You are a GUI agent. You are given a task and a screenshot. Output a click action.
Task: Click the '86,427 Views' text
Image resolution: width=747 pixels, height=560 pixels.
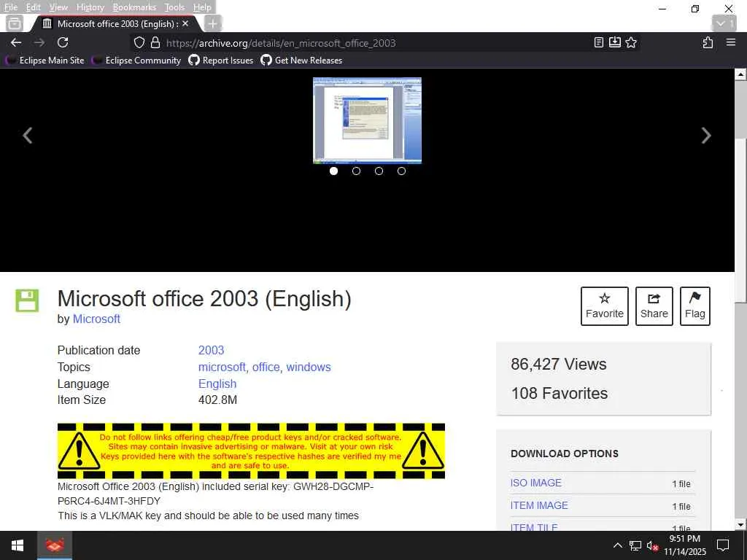pyautogui.click(x=558, y=364)
